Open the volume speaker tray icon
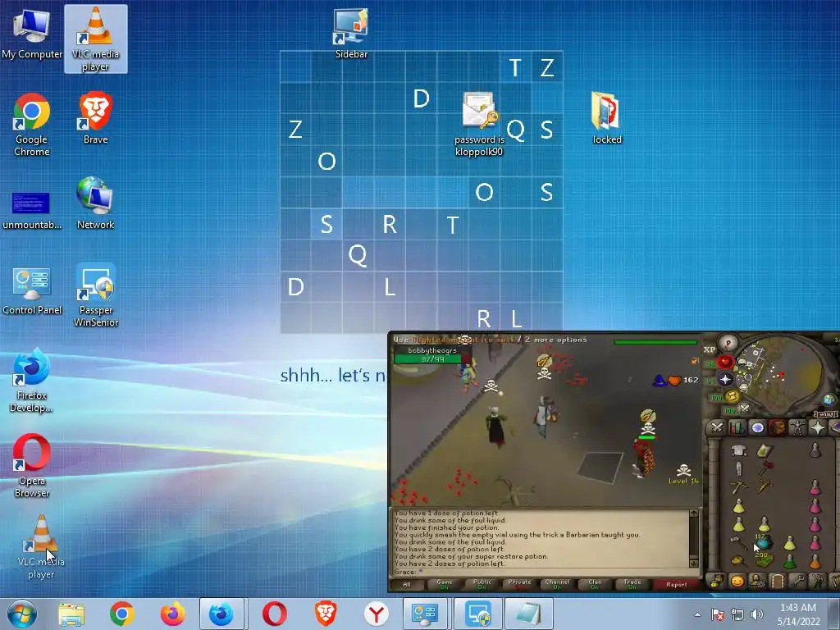Screen dimensions: 840x630 pos(757,614)
